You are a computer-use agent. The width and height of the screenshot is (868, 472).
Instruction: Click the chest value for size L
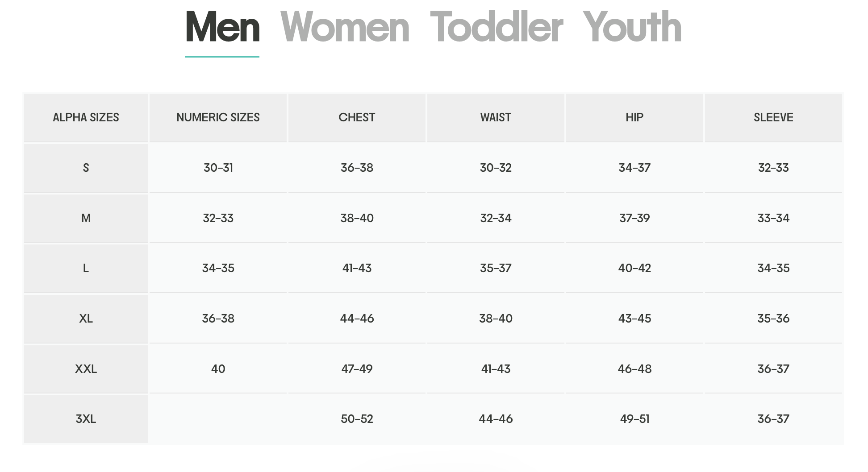357,268
